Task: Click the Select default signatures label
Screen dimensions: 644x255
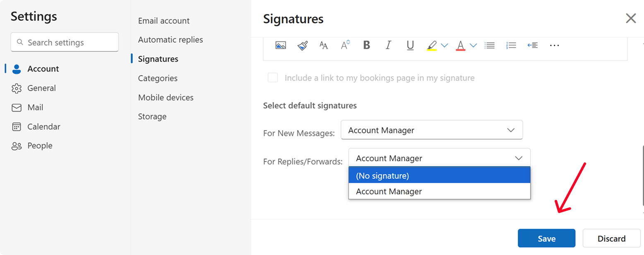Action: click(310, 106)
